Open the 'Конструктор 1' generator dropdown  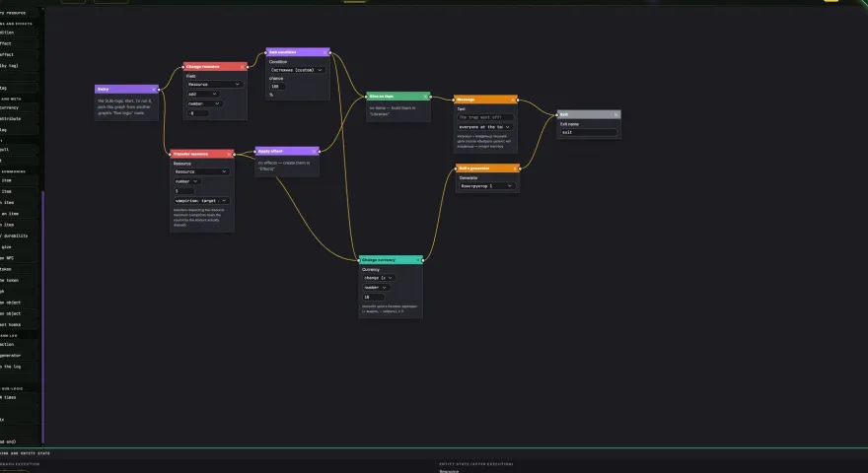487,186
